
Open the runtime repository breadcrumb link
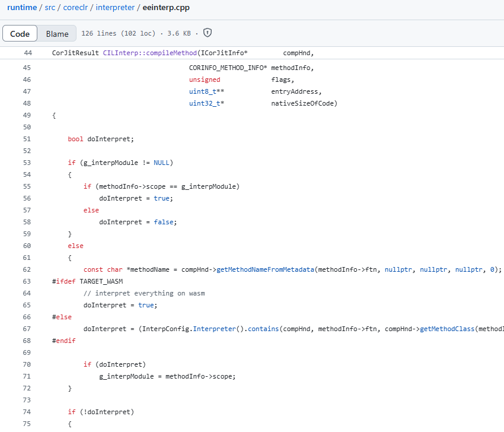point(22,8)
